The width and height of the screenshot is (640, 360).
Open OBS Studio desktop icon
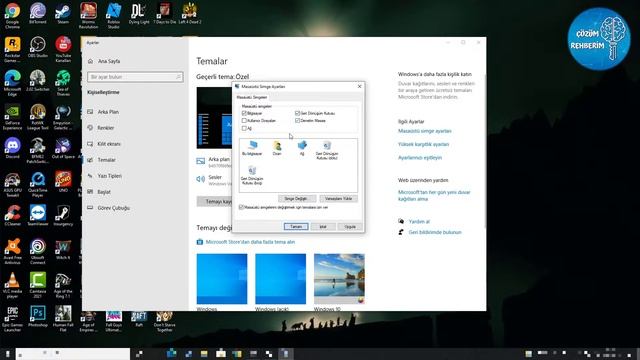tap(38, 47)
